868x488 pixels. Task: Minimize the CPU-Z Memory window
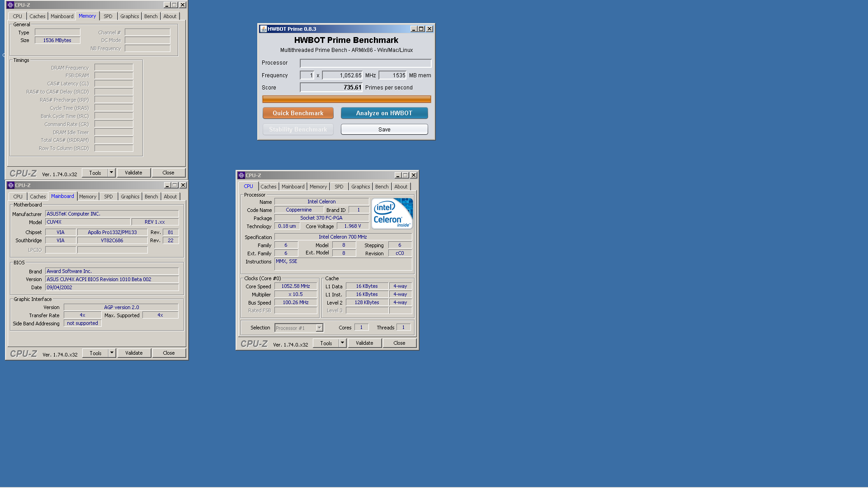(166, 5)
